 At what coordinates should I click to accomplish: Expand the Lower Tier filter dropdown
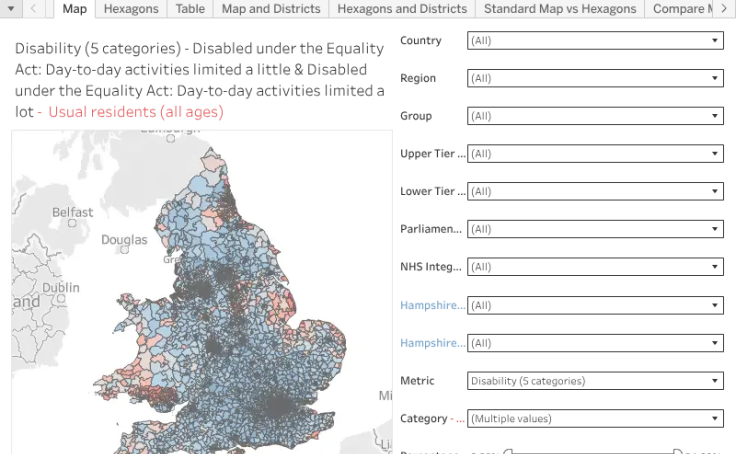tap(595, 191)
